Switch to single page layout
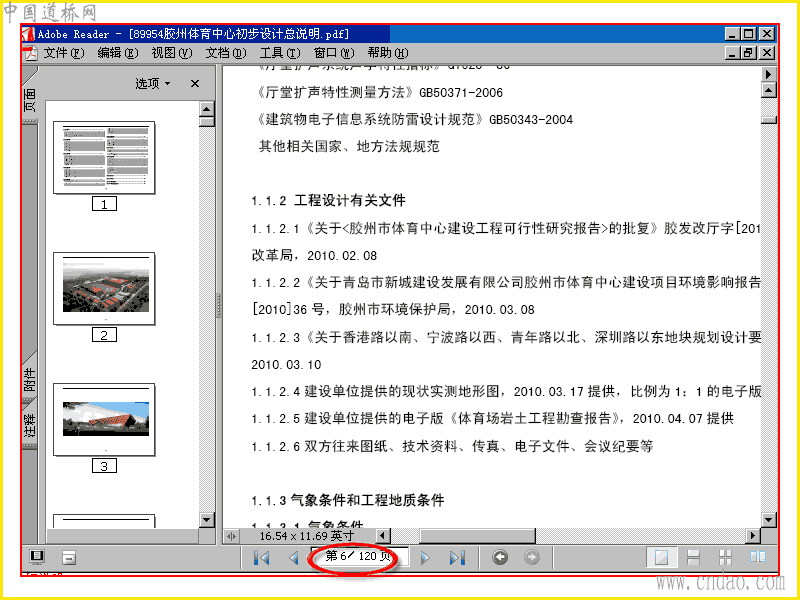 point(662,557)
